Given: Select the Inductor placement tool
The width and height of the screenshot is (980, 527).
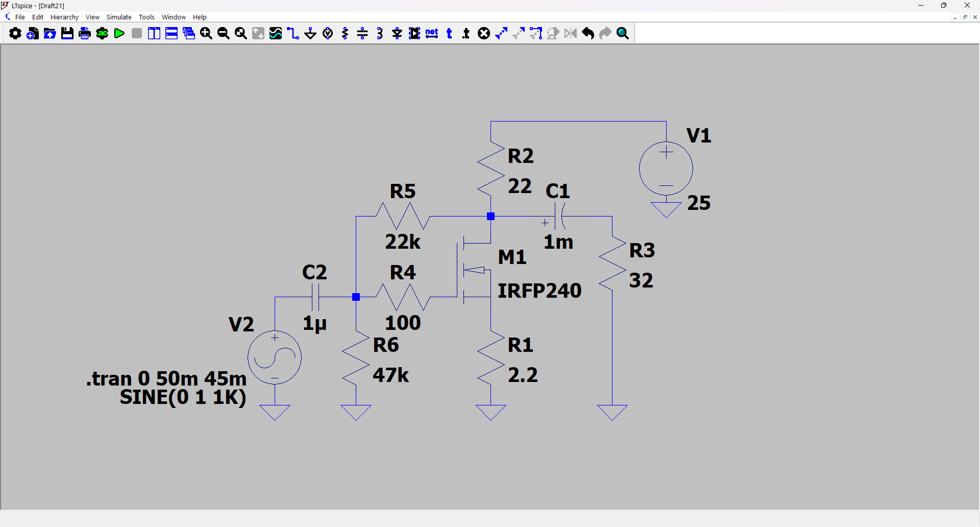Looking at the screenshot, I should [380, 34].
